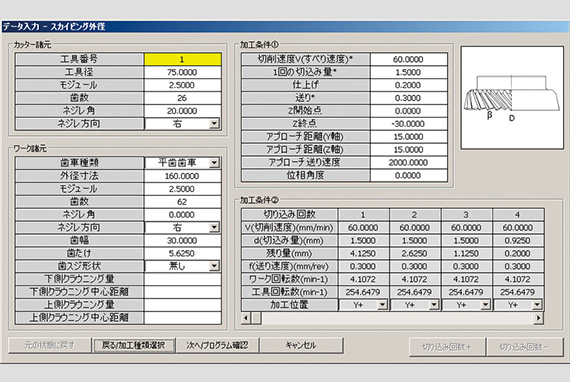This screenshot has width=570, height=382.
Task: Click the キャンセル button
Action: coord(301,345)
